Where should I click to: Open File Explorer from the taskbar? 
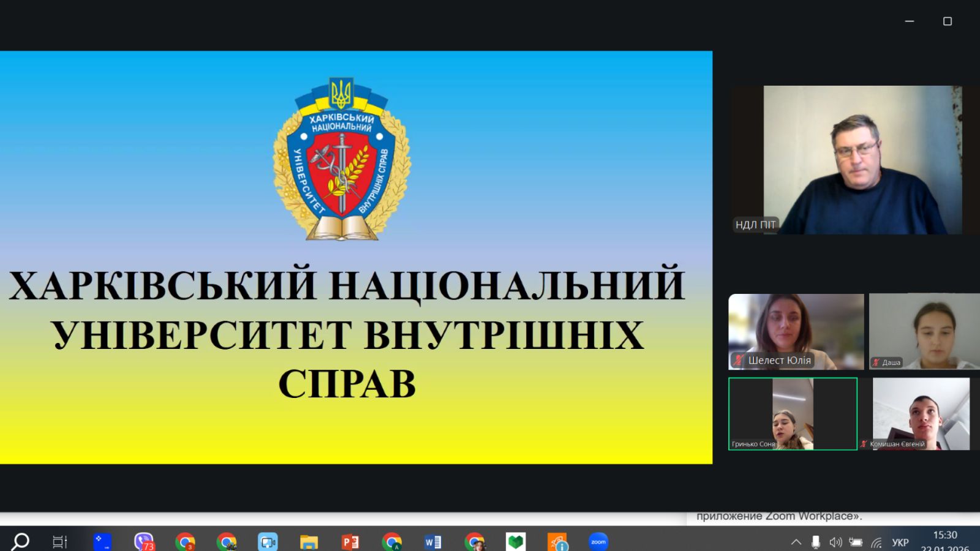[x=309, y=542]
